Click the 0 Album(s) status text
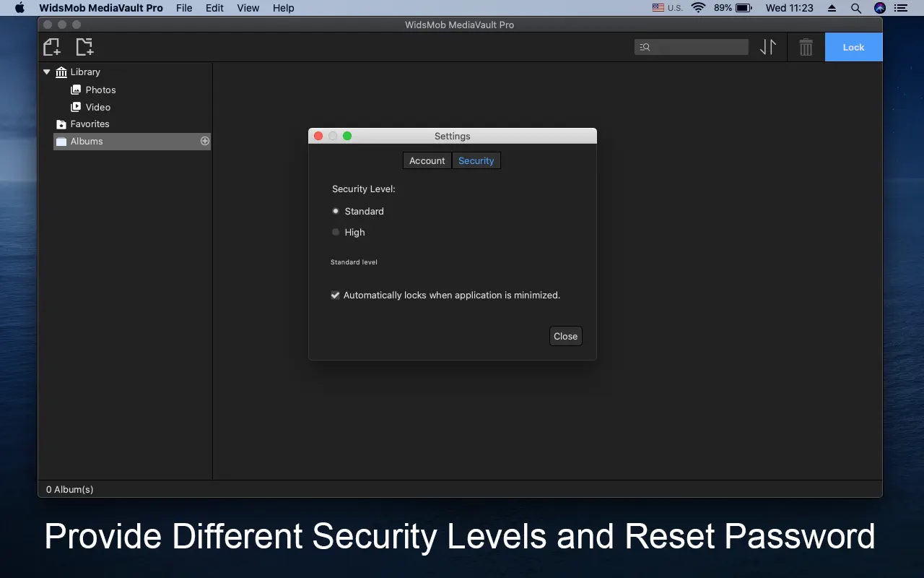Screen dimensions: 924x578 click(70, 489)
